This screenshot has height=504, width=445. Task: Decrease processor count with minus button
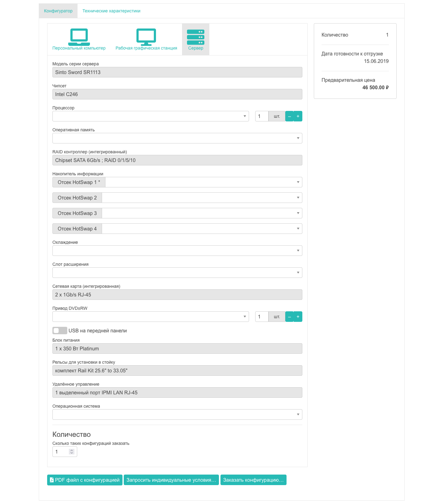click(289, 116)
